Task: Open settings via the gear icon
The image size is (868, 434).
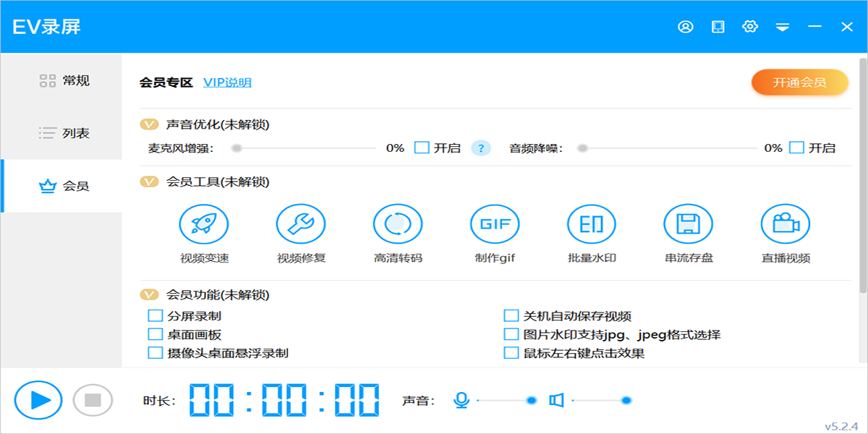Action: pos(750,27)
